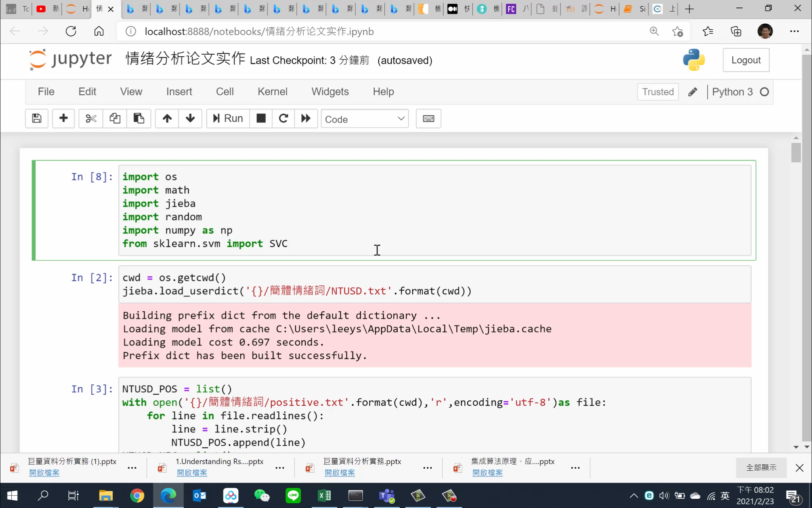The height and width of the screenshot is (508, 812).
Task: Click the pencil edit-mode indicator icon
Action: pyautogui.click(x=693, y=92)
